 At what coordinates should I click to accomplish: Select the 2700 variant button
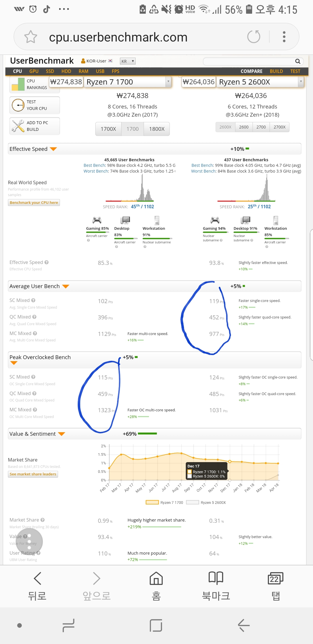tap(261, 127)
